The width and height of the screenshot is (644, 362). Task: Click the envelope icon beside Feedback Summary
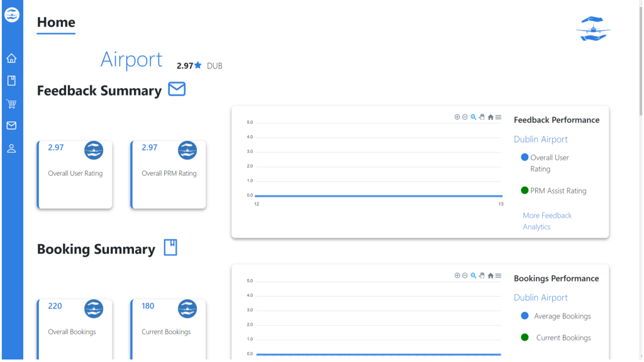tap(177, 90)
